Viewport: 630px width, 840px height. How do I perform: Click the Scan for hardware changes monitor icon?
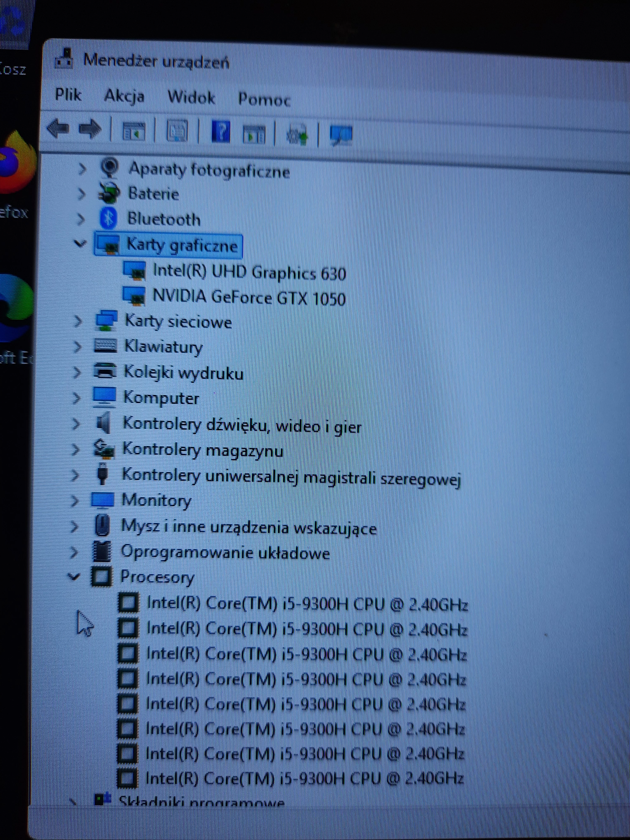341,135
